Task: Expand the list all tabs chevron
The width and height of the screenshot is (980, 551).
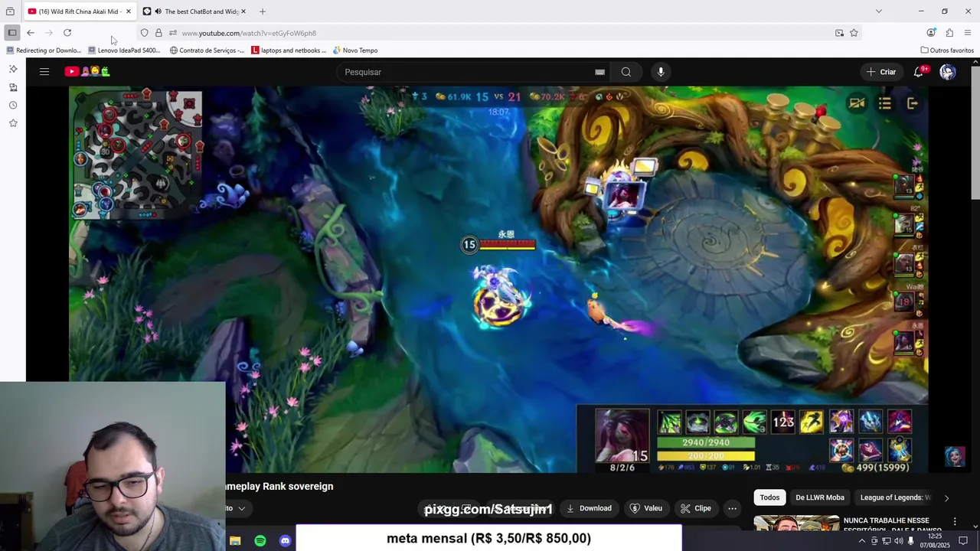Action: tap(878, 11)
